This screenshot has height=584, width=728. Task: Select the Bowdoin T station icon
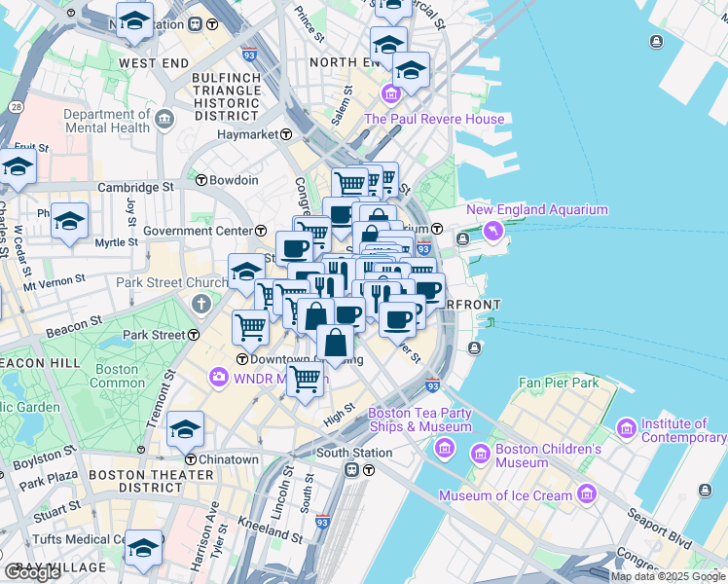pyautogui.click(x=201, y=180)
